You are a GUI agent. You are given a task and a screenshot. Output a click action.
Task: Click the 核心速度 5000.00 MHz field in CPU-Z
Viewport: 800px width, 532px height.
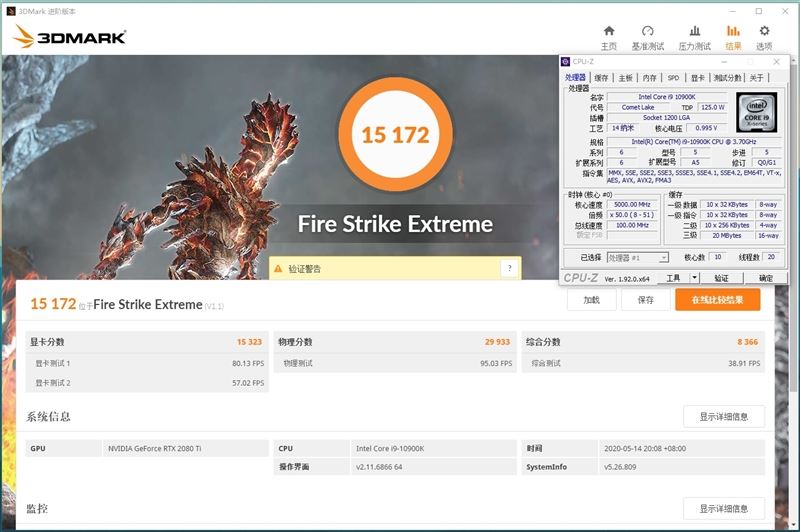[x=632, y=205]
